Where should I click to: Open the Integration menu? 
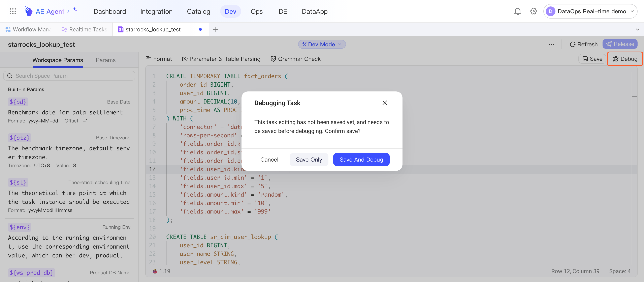tap(156, 11)
